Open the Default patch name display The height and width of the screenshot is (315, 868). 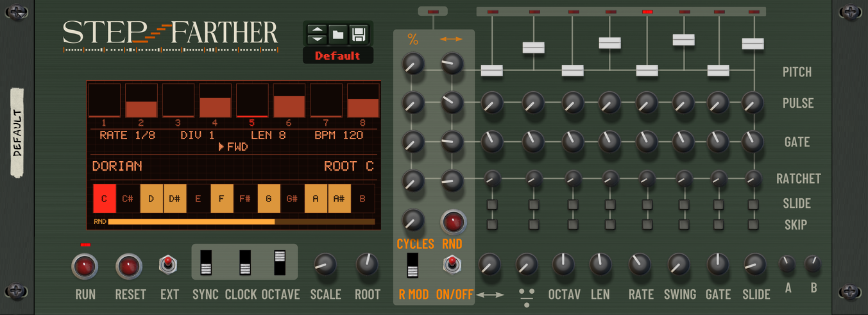(338, 56)
